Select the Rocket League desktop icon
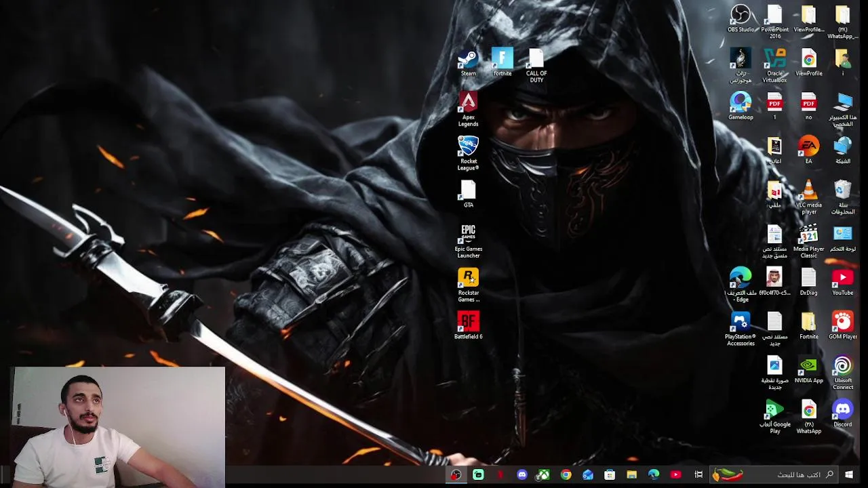Image resolution: width=868 pixels, height=488 pixels. (468, 154)
